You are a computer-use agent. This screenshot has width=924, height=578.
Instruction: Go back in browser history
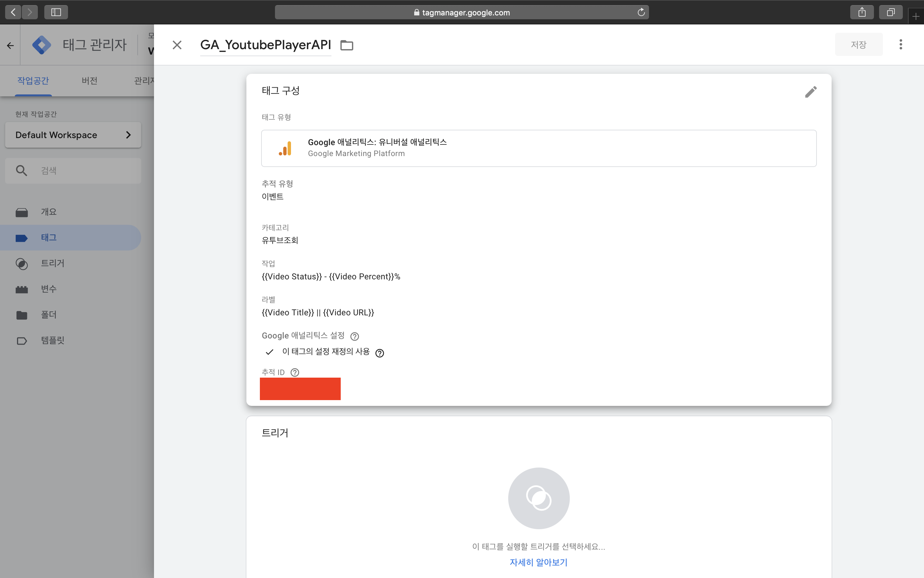tap(13, 12)
